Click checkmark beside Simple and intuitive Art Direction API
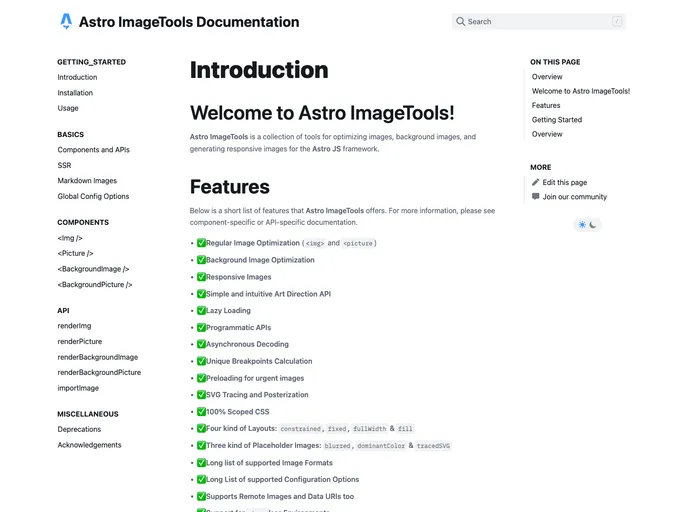Screen dimensions: 688x512 201,294
